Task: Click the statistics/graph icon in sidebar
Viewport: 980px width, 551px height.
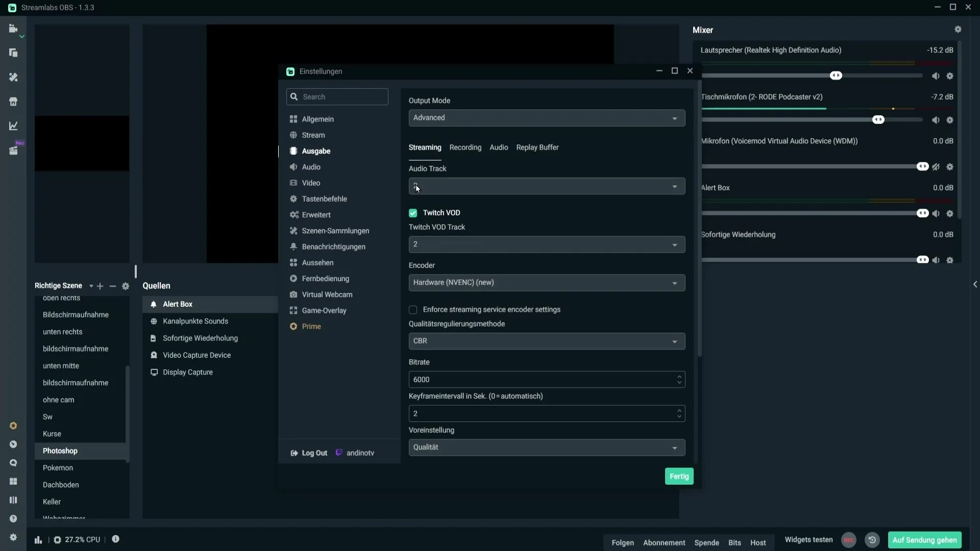Action: tap(13, 126)
